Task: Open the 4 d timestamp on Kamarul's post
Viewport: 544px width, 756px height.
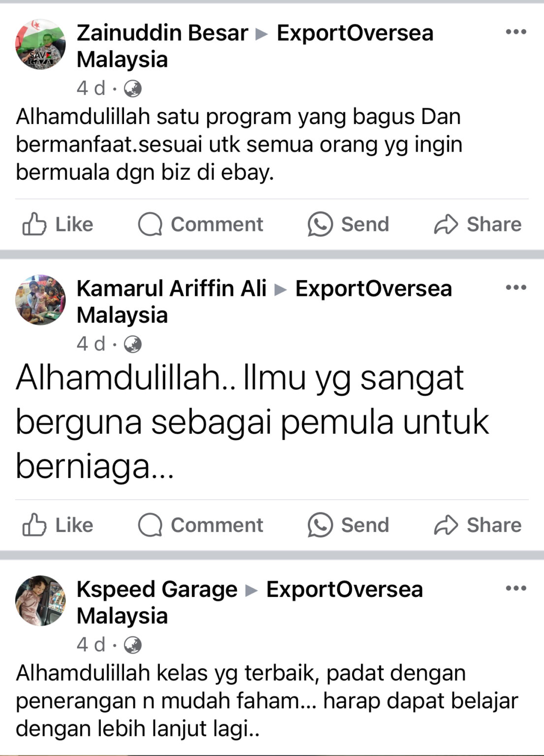Action: tap(91, 344)
